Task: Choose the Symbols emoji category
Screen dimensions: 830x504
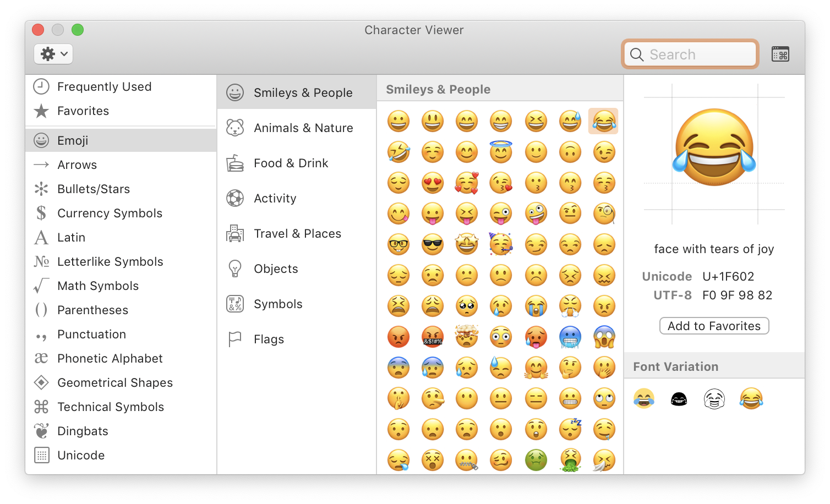Action: pyautogui.click(x=278, y=304)
